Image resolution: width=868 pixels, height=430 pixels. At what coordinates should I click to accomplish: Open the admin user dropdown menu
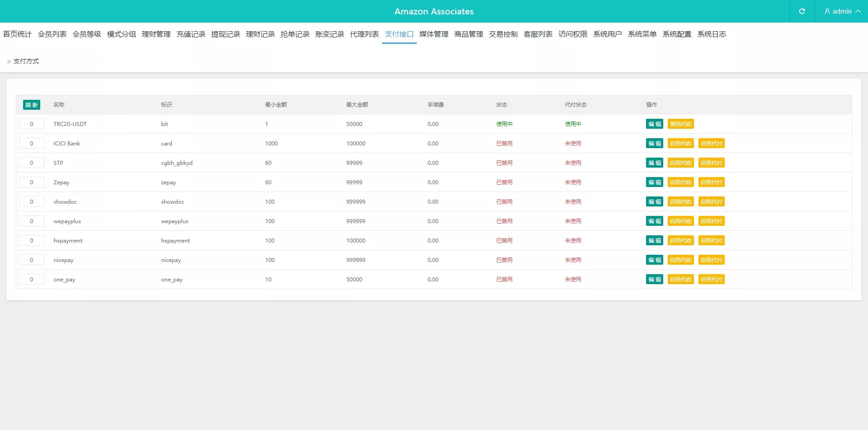click(x=841, y=11)
